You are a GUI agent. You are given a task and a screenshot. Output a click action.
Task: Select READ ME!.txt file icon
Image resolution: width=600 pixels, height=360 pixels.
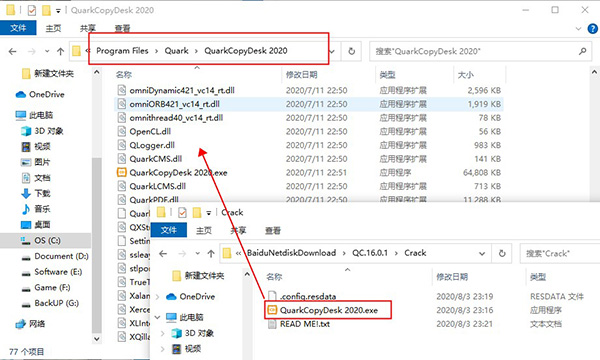[272, 324]
